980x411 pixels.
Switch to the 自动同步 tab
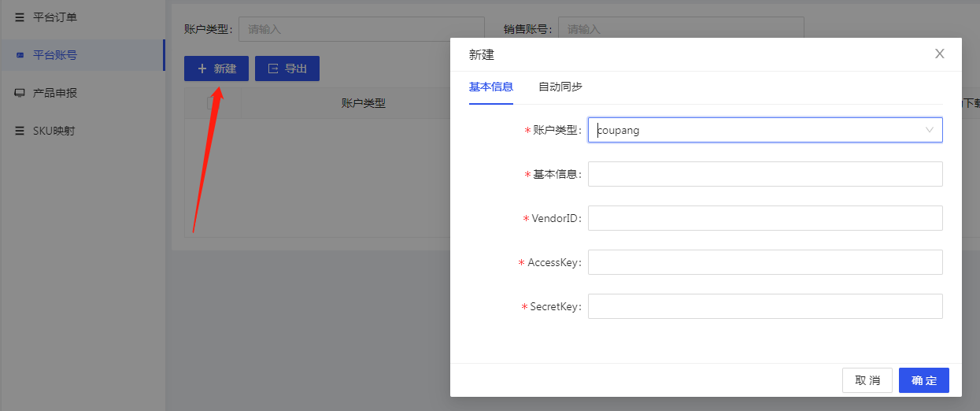point(560,87)
